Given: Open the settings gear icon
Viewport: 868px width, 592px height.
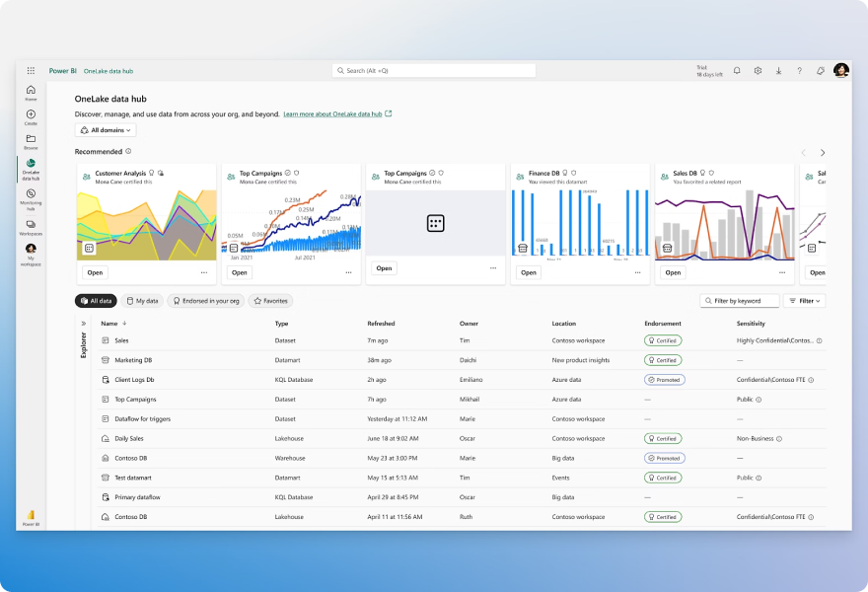Looking at the screenshot, I should click(x=758, y=70).
